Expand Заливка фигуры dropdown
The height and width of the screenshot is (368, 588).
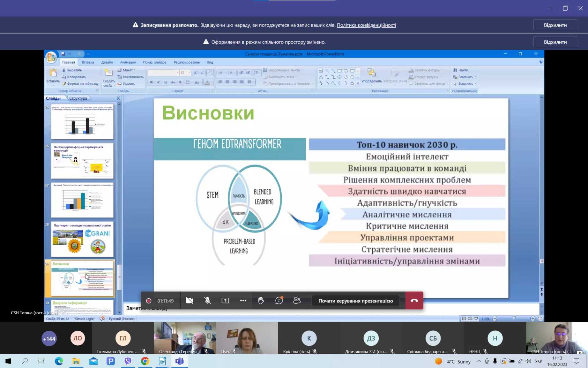(x=426, y=70)
